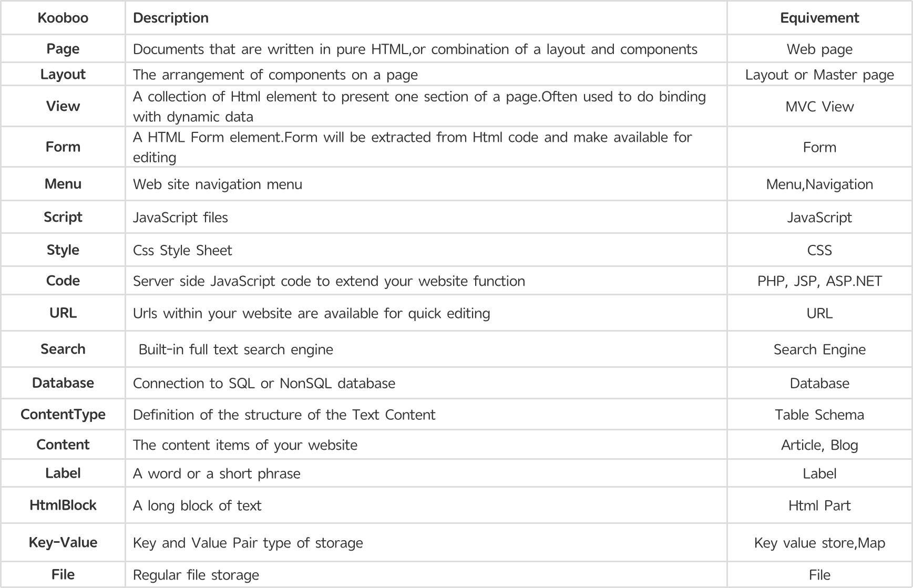Click the 'Key value store,Map' cell
The width and height of the screenshot is (913, 588).
819,543
